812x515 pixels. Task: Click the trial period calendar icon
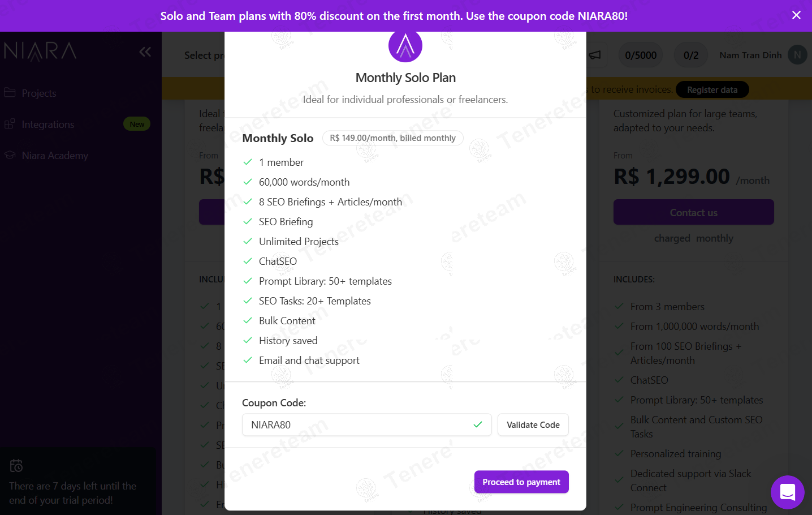[x=16, y=466]
